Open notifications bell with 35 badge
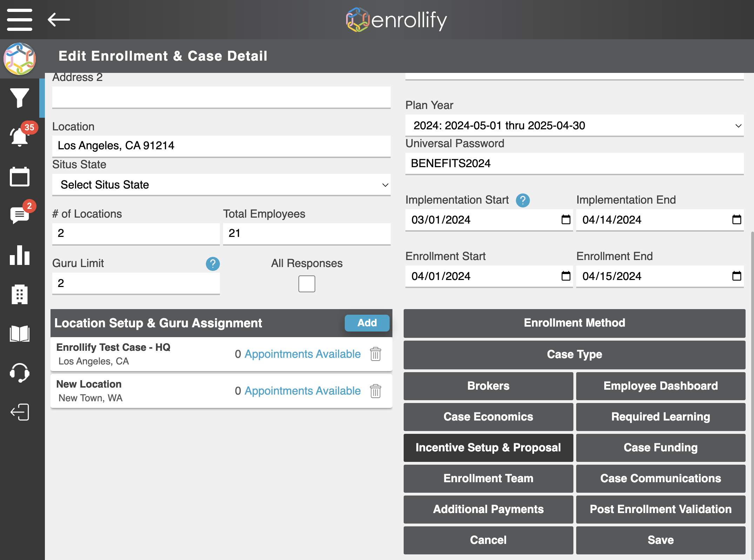This screenshot has height=560, width=754. [x=20, y=136]
